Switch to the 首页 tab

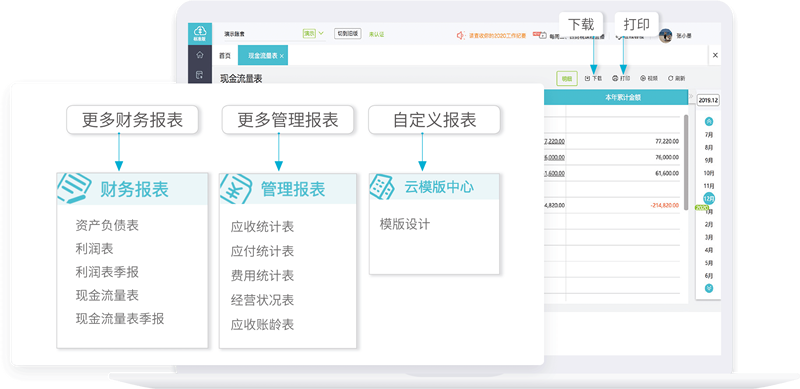(x=225, y=56)
